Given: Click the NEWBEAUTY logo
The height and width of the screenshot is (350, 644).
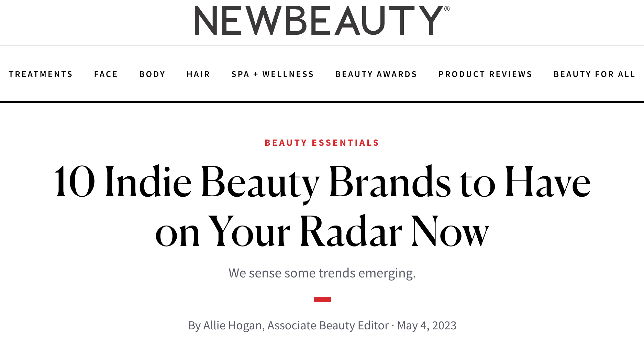Looking at the screenshot, I should click(x=319, y=21).
